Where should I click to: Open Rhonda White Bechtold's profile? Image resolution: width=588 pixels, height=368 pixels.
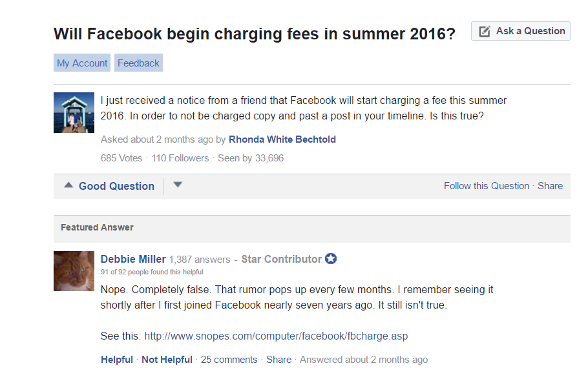pyautogui.click(x=282, y=139)
